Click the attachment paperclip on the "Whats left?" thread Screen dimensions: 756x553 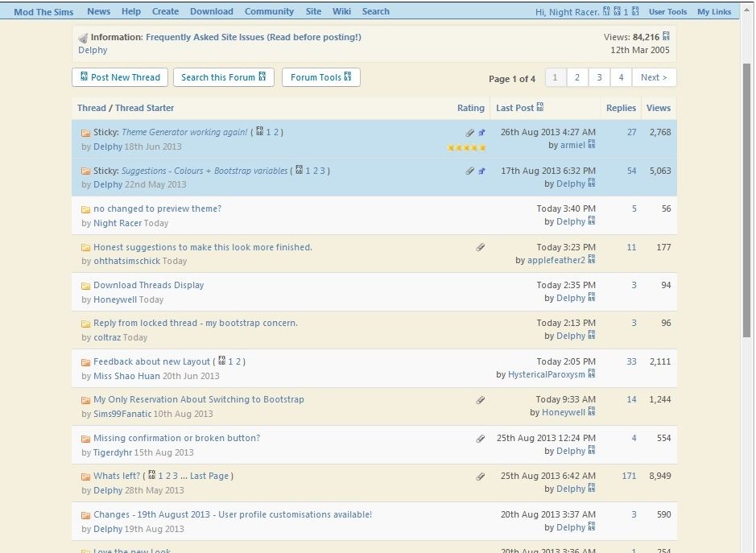[481, 476]
